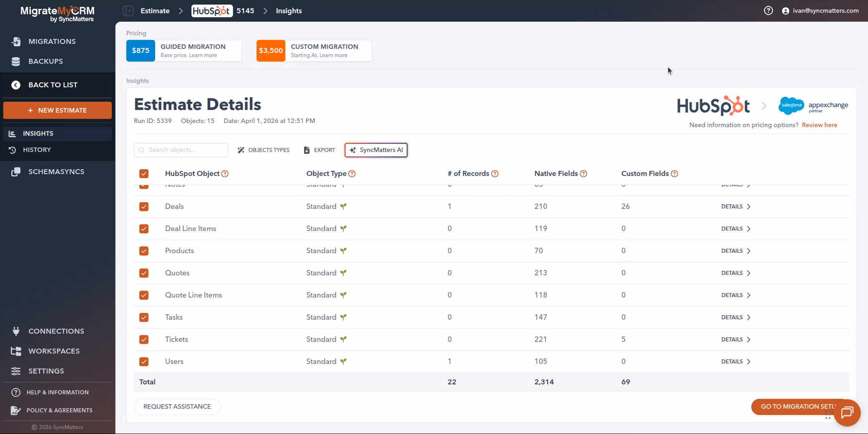Image resolution: width=868 pixels, height=434 pixels.
Task: Open the chat widget bubble
Action: [x=847, y=413]
